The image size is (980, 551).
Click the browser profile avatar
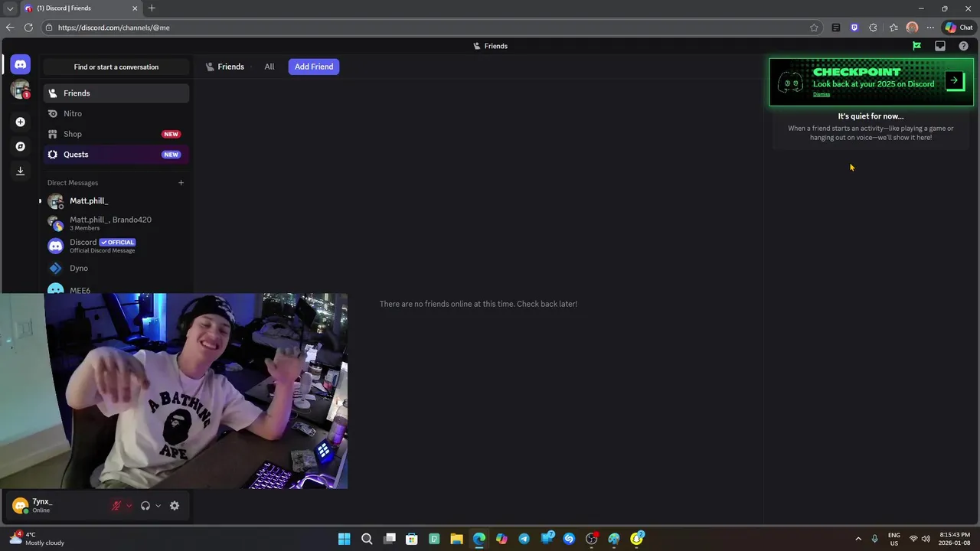[912, 28]
